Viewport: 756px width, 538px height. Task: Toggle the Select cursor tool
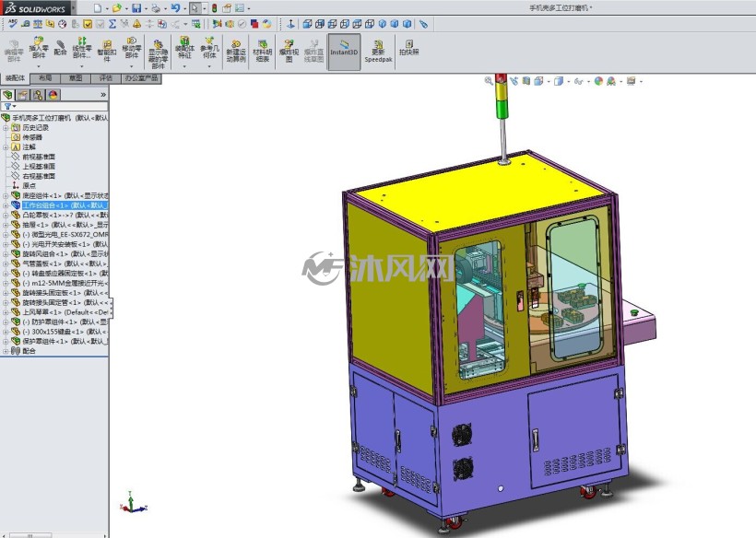(195, 8)
